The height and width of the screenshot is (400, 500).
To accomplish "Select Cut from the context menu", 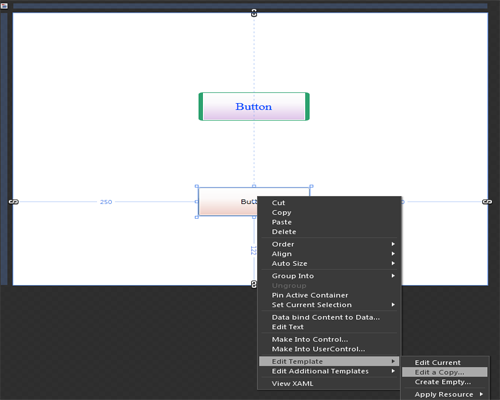I will click(329, 203).
